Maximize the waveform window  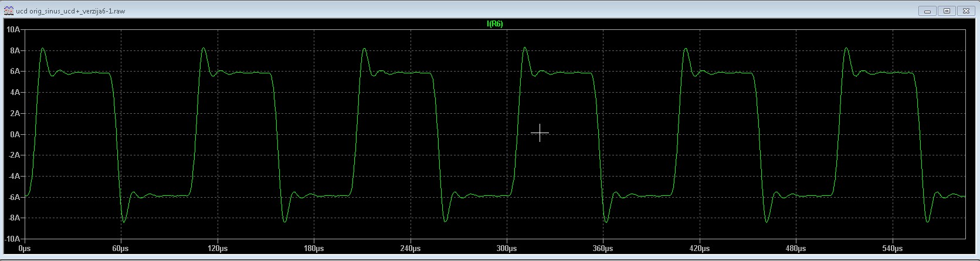pos(947,11)
